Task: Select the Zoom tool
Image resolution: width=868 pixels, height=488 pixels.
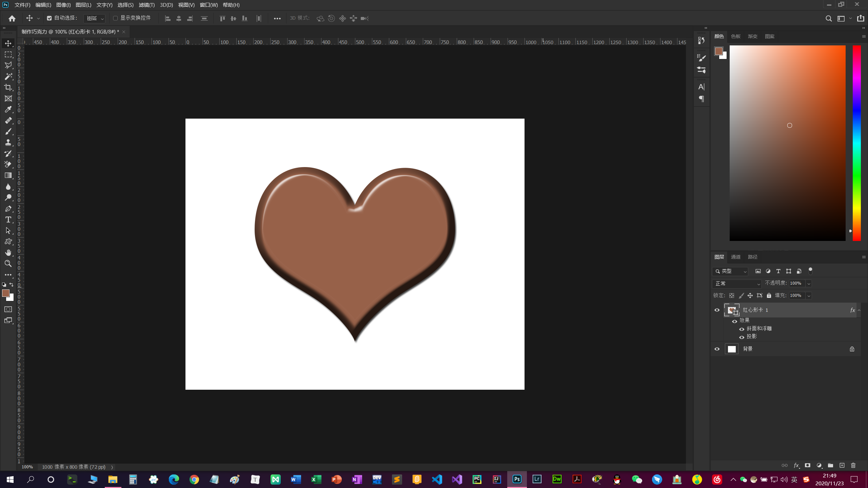Action: click(x=8, y=264)
